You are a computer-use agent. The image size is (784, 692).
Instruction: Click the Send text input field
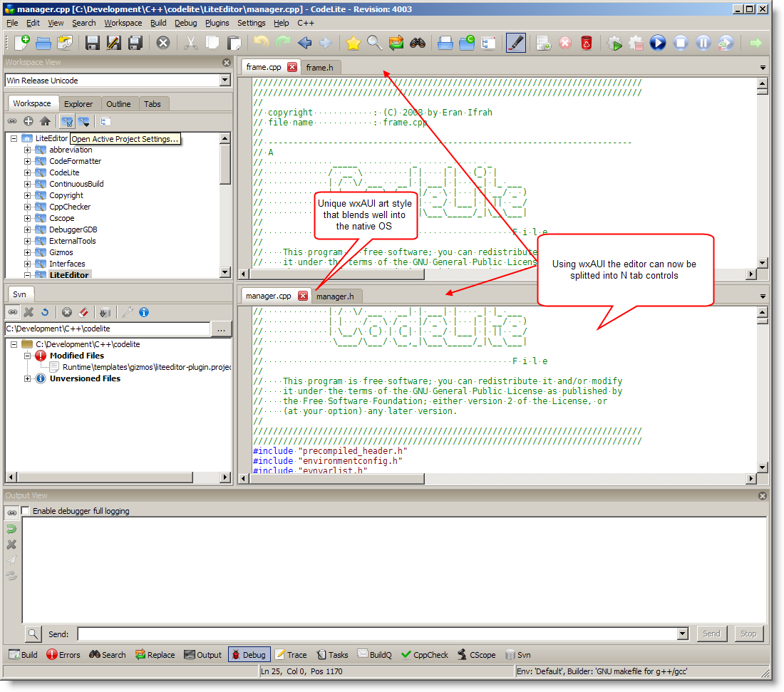(x=378, y=634)
